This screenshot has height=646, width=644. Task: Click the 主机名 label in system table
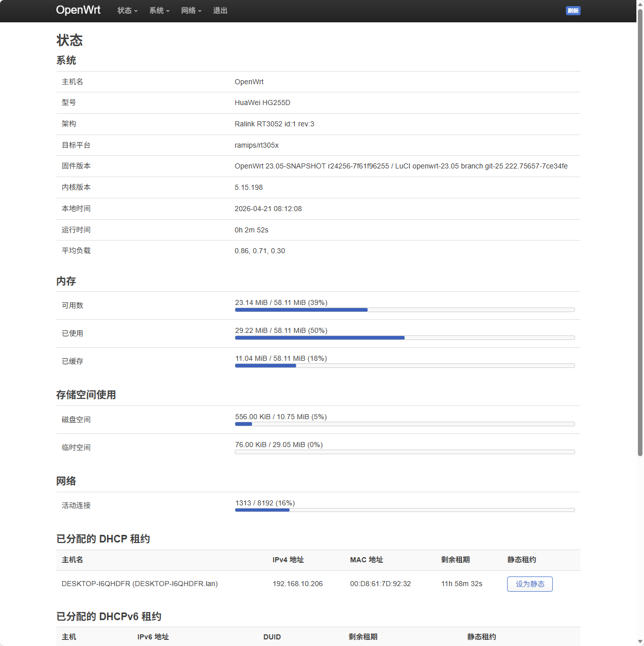(x=73, y=82)
